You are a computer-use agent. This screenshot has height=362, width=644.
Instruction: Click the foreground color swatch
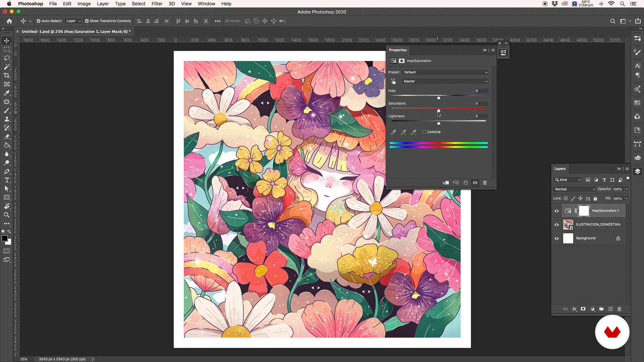coord(5,238)
